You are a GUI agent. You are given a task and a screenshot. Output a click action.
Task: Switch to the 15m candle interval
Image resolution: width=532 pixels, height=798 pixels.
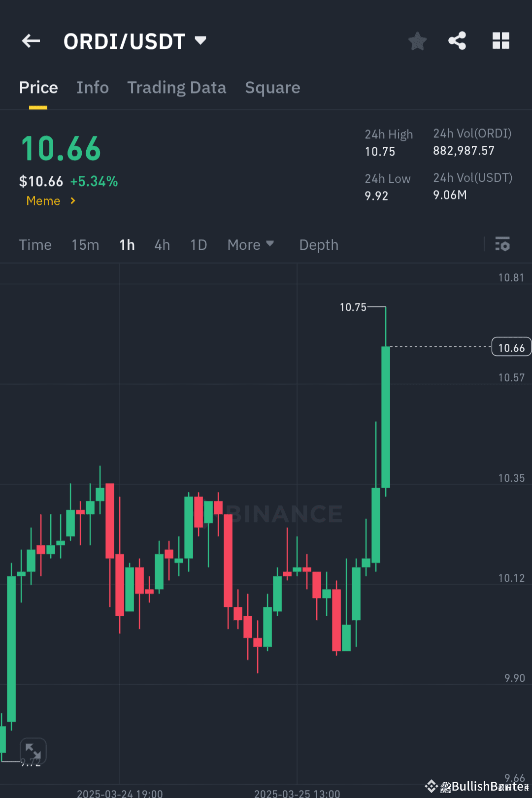pos(85,245)
